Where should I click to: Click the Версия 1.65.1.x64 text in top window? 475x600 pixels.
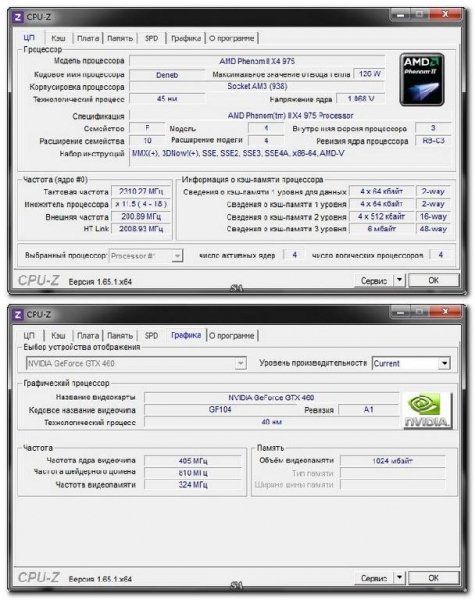pyautogui.click(x=100, y=282)
